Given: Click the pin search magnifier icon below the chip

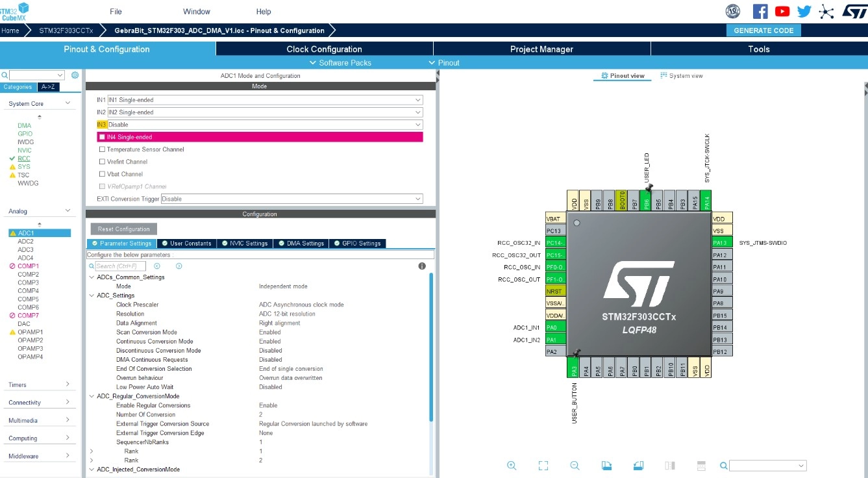Looking at the screenshot, I should pyautogui.click(x=724, y=466).
